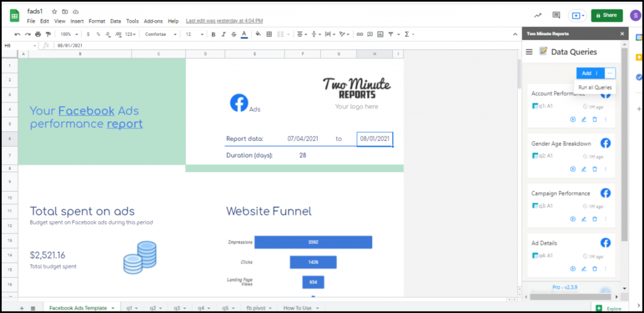Format as currency with the dollar icon
The height and width of the screenshot is (313, 644).
click(x=88, y=35)
